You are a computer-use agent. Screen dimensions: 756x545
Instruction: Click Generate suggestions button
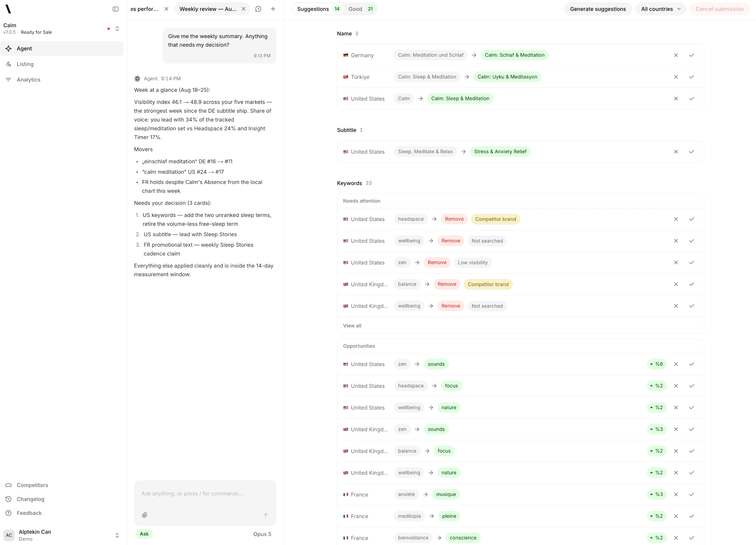598,9
